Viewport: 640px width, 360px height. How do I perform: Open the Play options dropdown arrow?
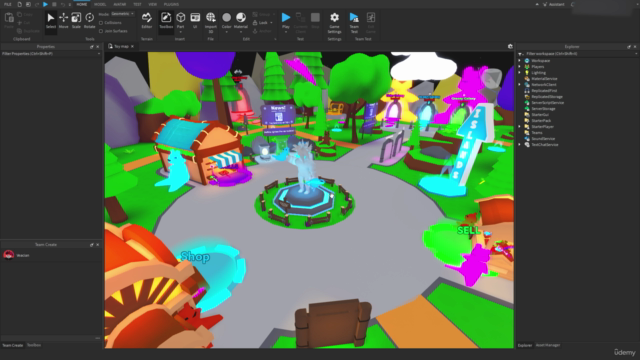[286, 32]
